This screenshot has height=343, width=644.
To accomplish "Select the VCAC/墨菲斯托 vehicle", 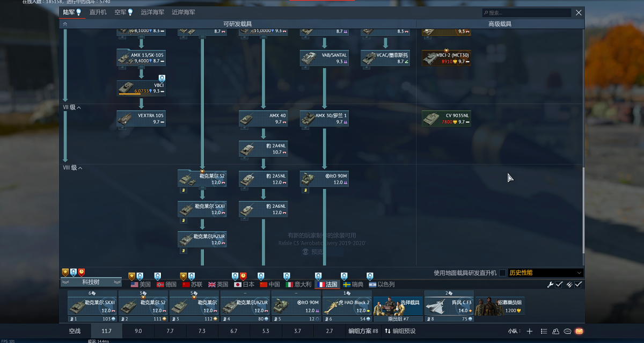I will pos(385,58).
